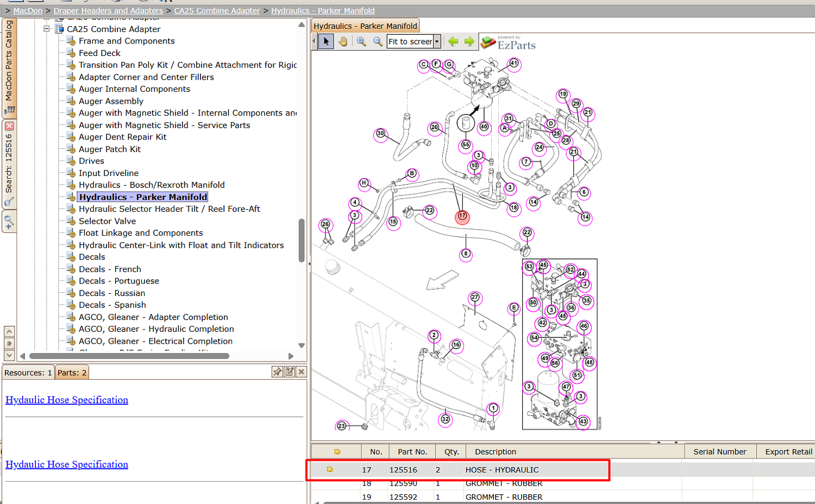Collapse the CA25 Combine Adapter tree node

click(47, 29)
